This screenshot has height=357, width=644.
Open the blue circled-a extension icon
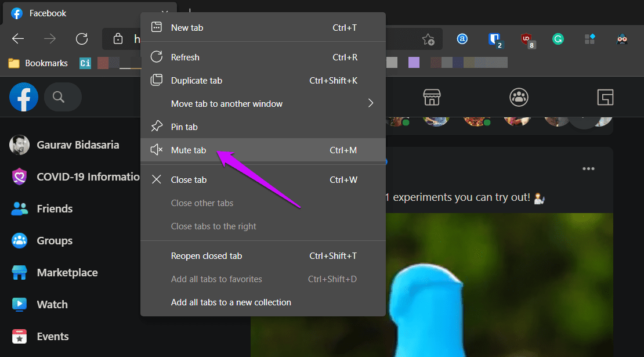[x=462, y=39]
